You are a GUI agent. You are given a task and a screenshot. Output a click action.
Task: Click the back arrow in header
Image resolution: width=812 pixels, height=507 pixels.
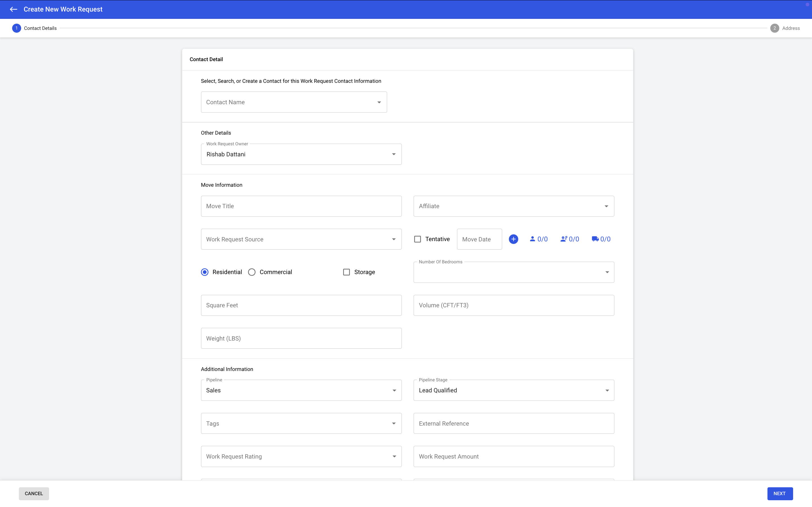tap(14, 9)
